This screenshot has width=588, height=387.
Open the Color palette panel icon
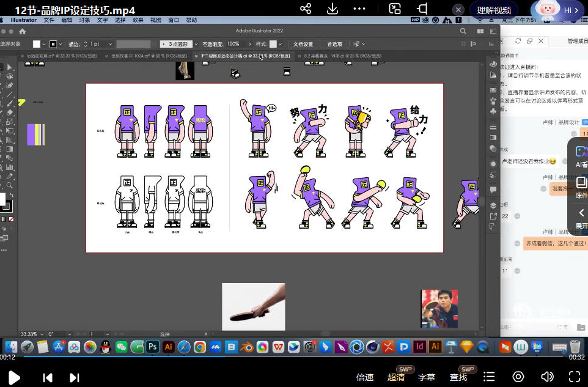tap(493, 64)
